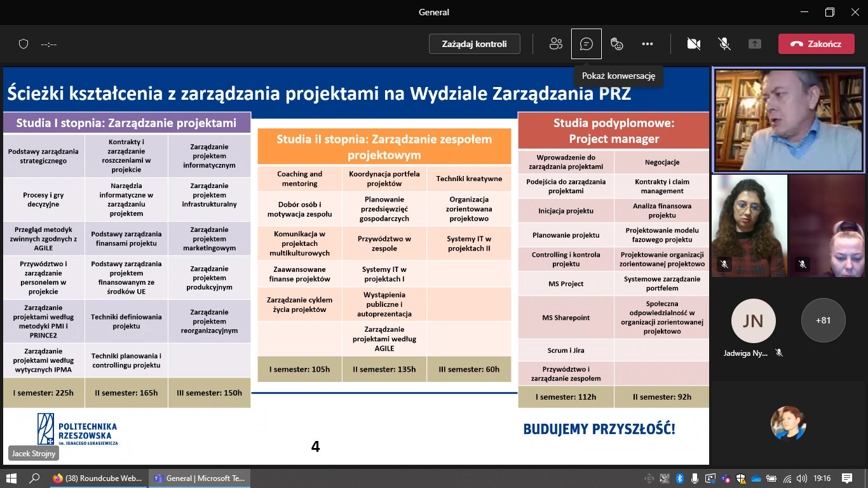The width and height of the screenshot is (868, 488).
Task: Click the shield security icon
Action: point(24,44)
